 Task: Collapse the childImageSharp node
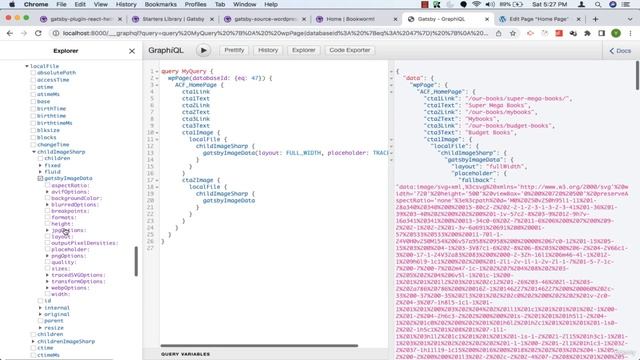[34, 152]
